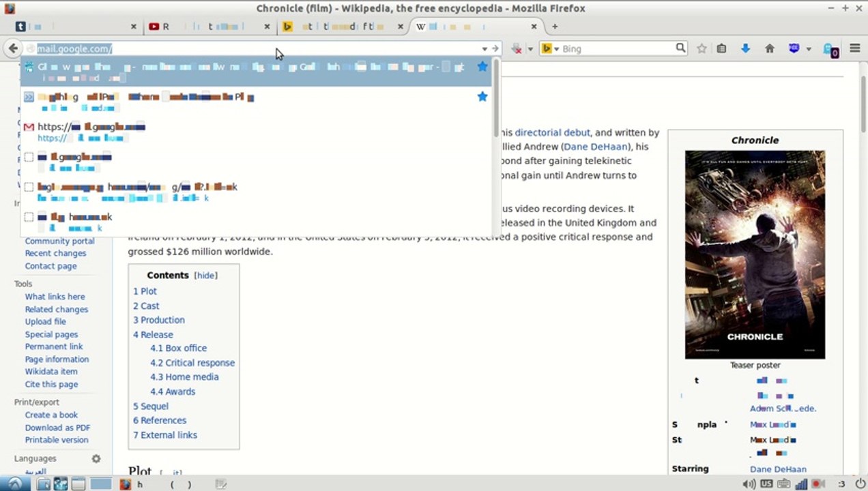The width and height of the screenshot is (868, 491).
Task: Click the search magnifier in Bing box
Action: [680, 48]
